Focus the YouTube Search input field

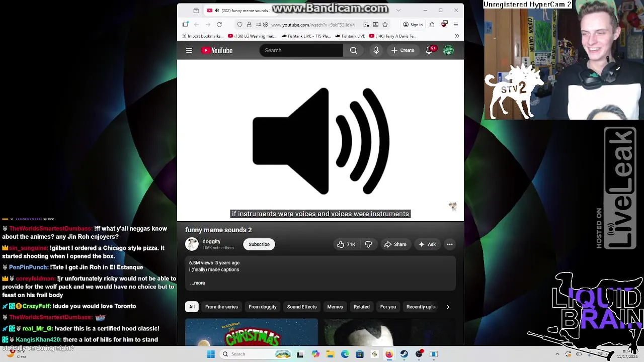pyautogui.click(x=301, y=50)
